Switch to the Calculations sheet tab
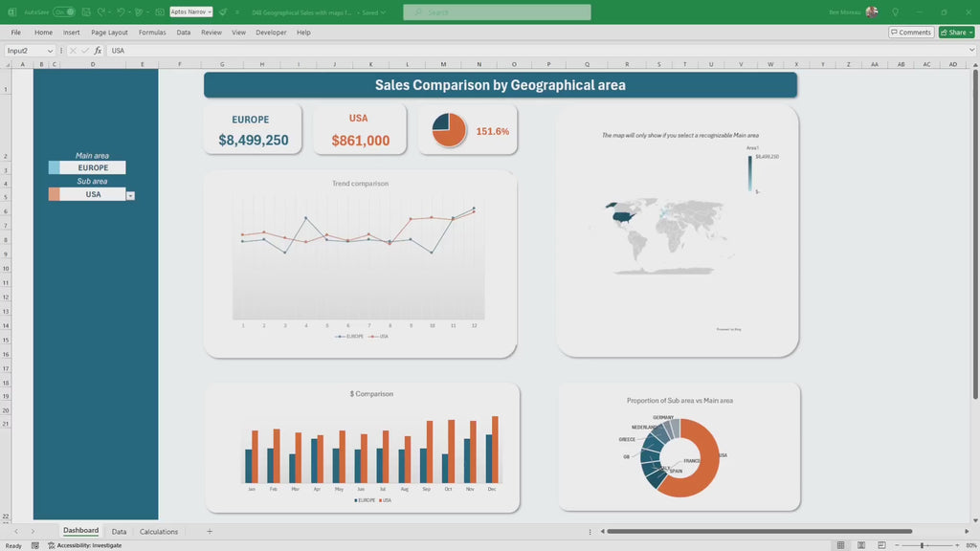 click(x=159, y=531)
